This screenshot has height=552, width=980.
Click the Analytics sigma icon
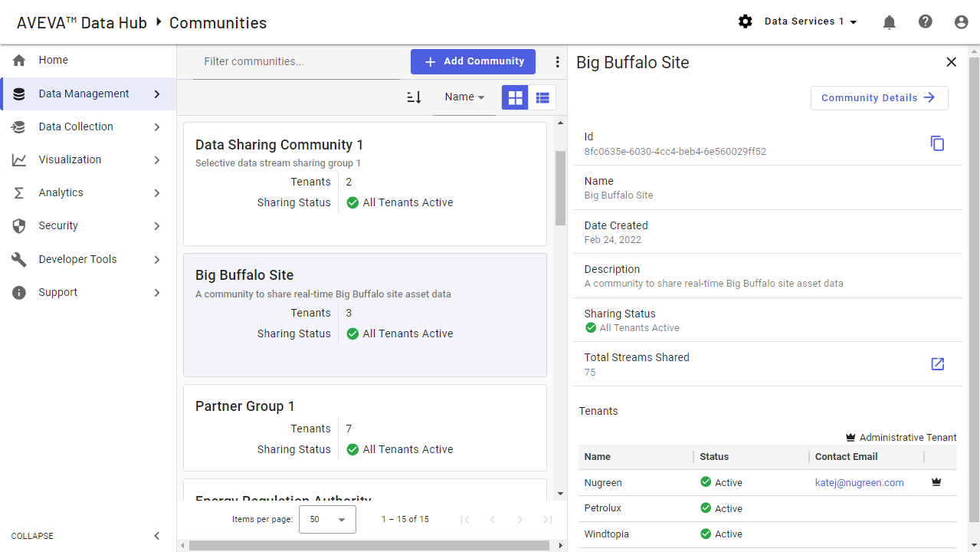click(x=19, y=192)
